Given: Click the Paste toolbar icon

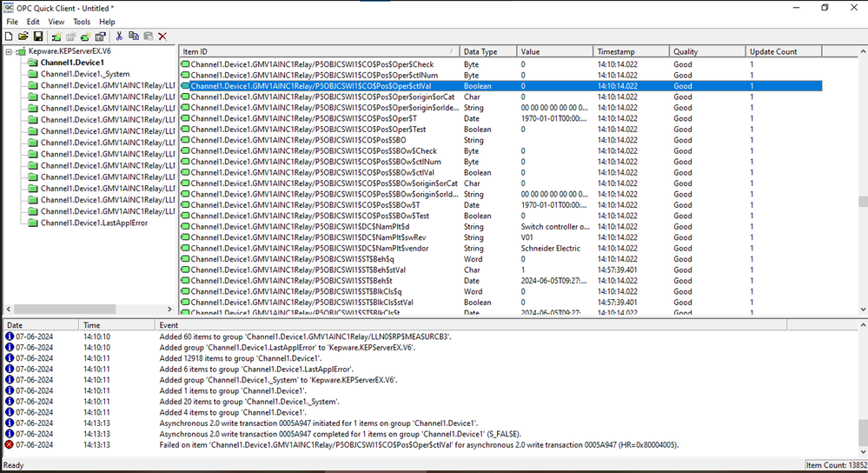Looking at the screenshot, I should pos(149,37).
